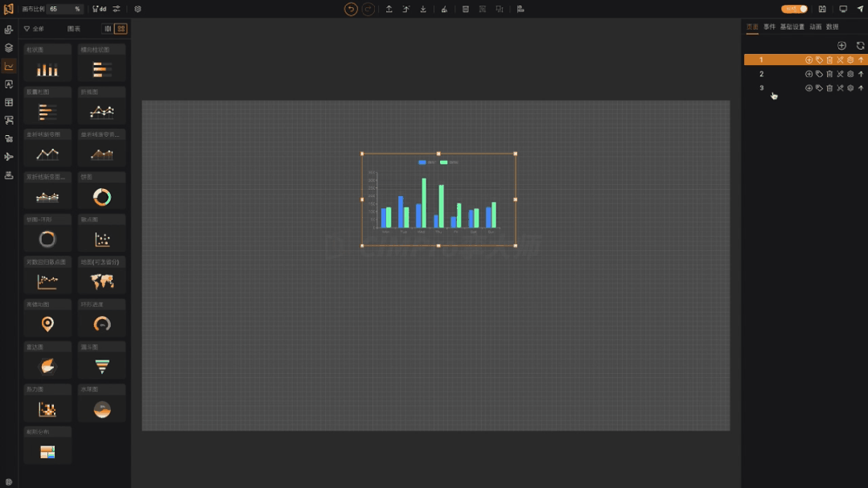
Task: Click the save disk icon
Action: [822, 9]
